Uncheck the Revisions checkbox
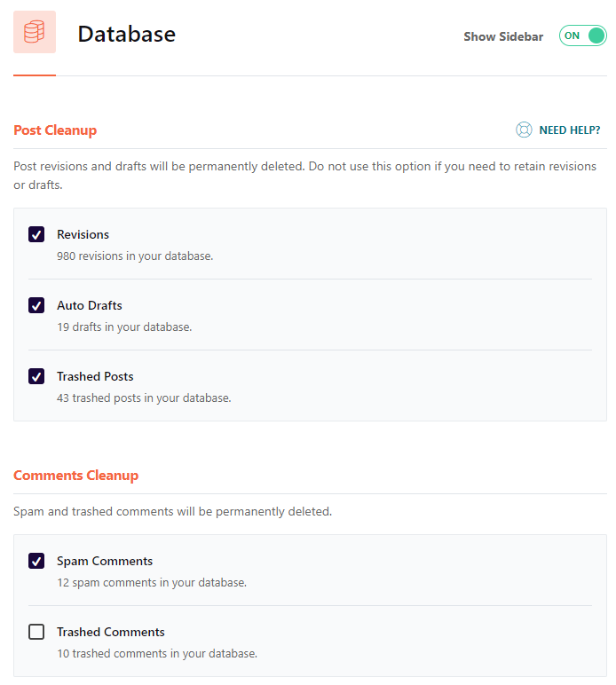 (x=36, y=234)
